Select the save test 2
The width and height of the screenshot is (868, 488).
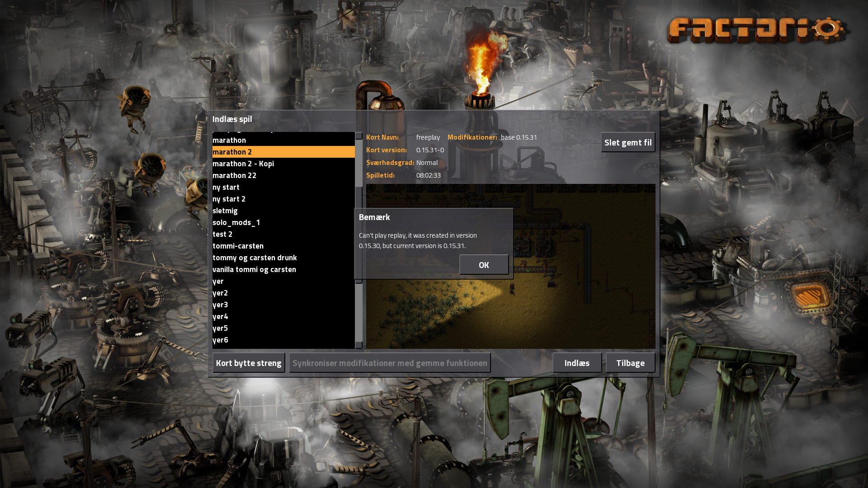(x=283, y=234)
